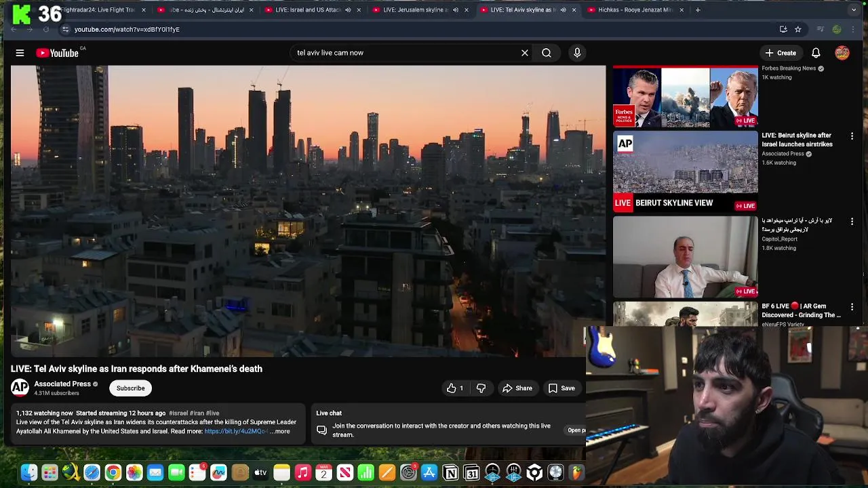Mute the Tel Aviv skyline tab audio

click(563, 10)
